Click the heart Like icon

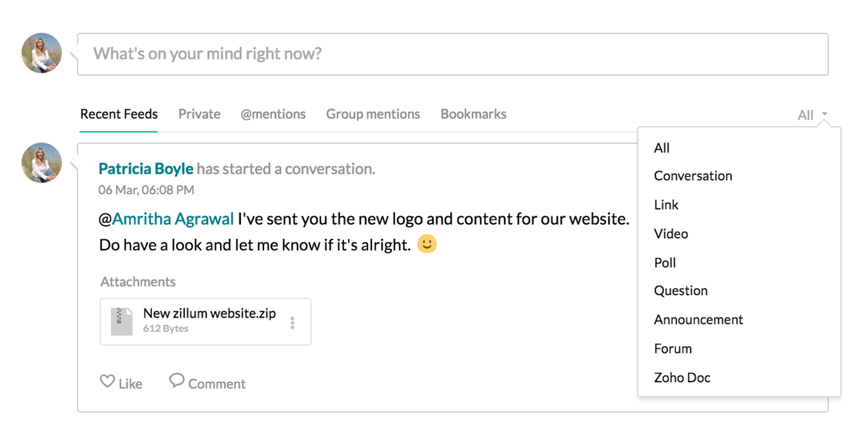pyautogui.click(x=107, y=381)
